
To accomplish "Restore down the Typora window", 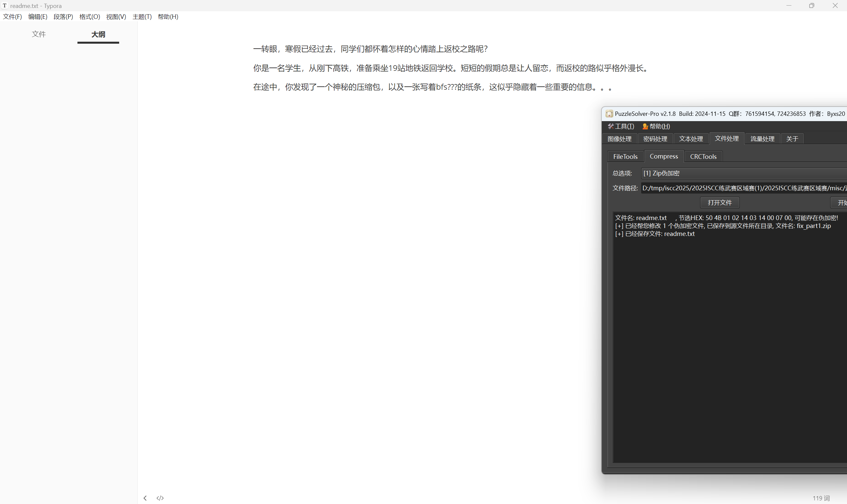I will pyautogui.click(x=812, y=5).
